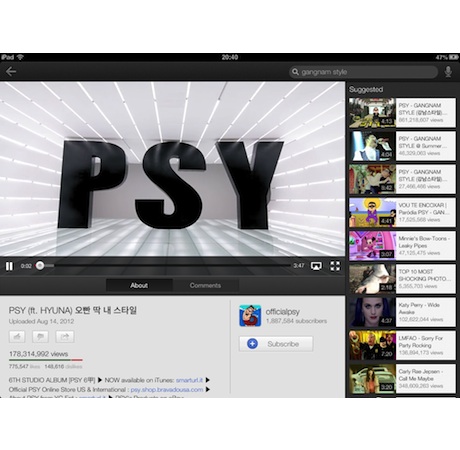Open Katy Perry Wide Awake video
The width and height of the screenshot is (460, 450).
click(x=402, y=312)
